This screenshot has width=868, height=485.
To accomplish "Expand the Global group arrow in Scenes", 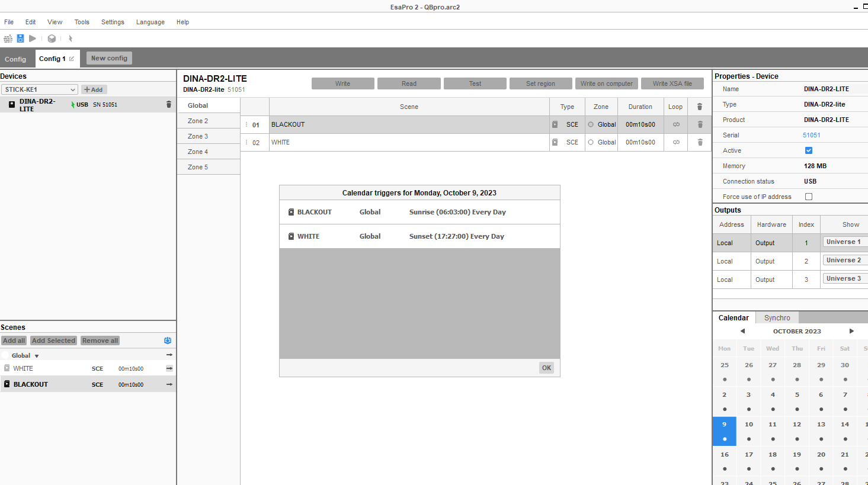I will click(x=37, y=356).
